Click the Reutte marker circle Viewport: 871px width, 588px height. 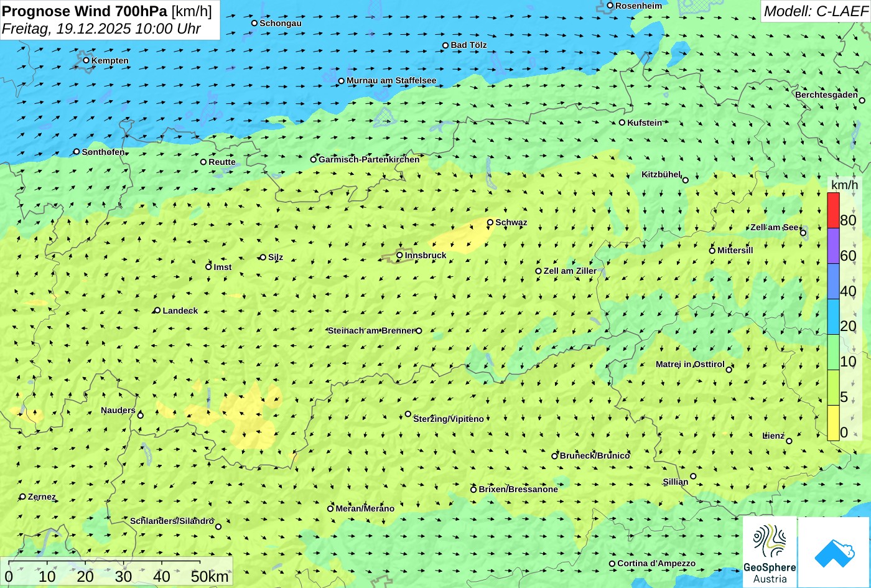(203, 162)
